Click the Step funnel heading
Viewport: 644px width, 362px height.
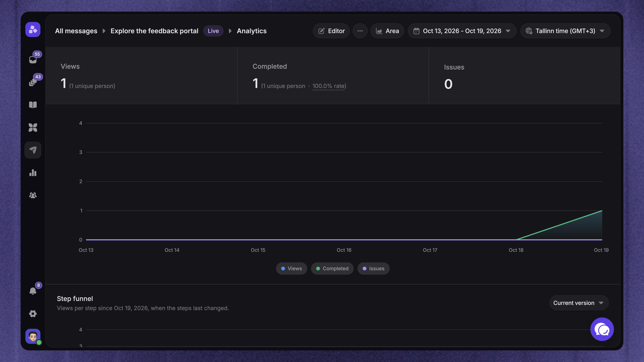coord(75,299)
